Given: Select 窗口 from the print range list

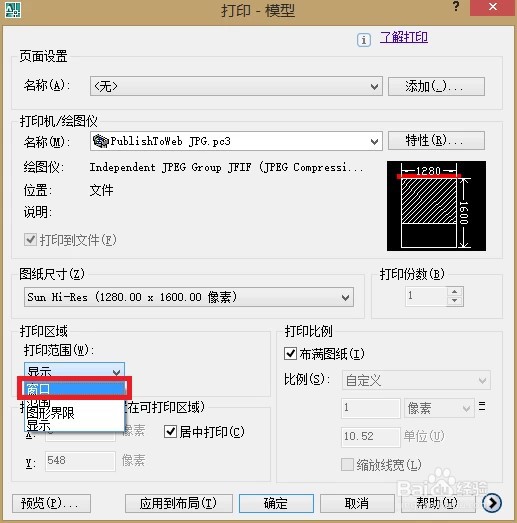Looking at the screenshot, I should [x=75, y=389].
